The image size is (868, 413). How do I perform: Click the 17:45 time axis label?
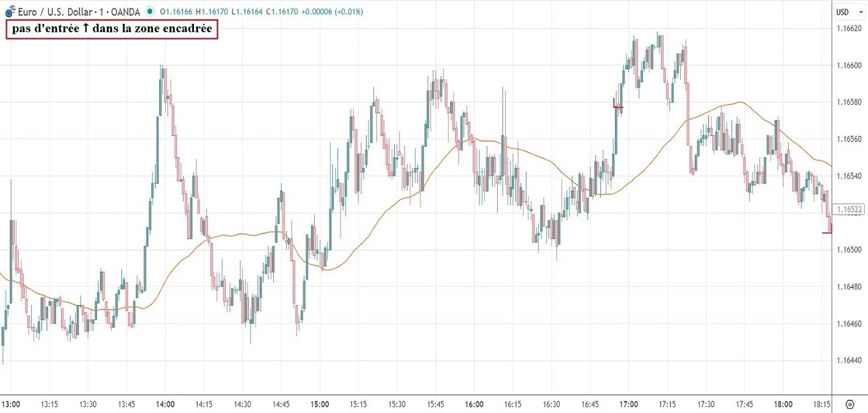[744, 404]
